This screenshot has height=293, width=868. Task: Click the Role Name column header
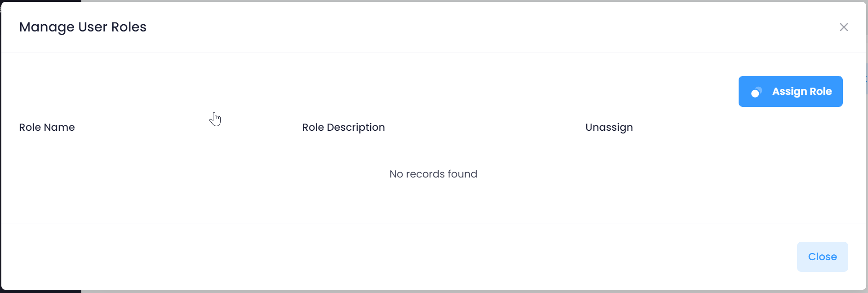point(47,128)
